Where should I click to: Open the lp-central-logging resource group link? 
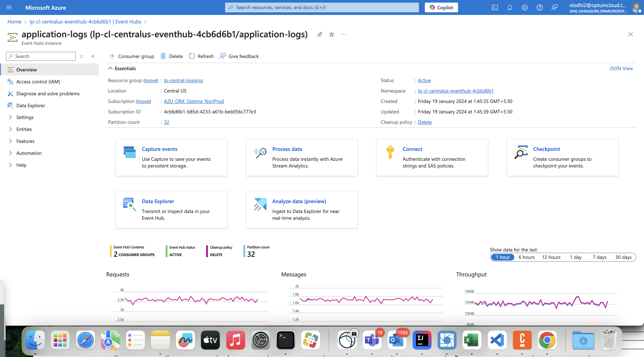pyautogui.click(x=183, y=81)
